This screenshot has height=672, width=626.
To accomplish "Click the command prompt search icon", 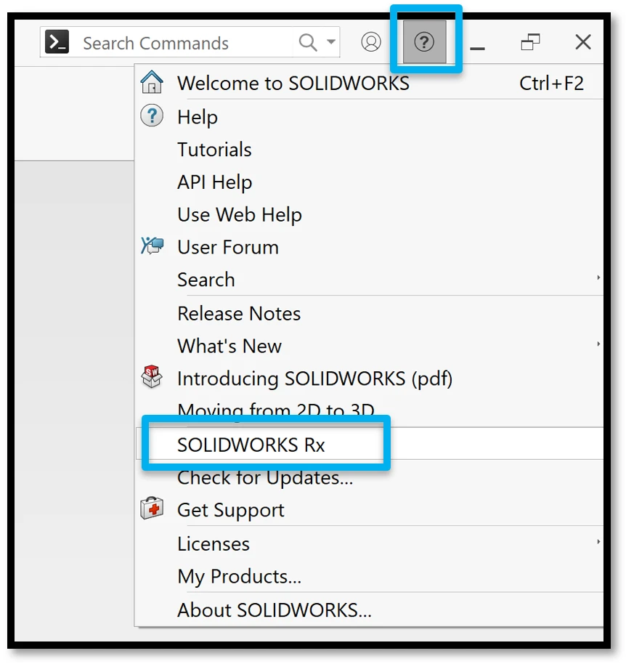I will click(57, 43).
